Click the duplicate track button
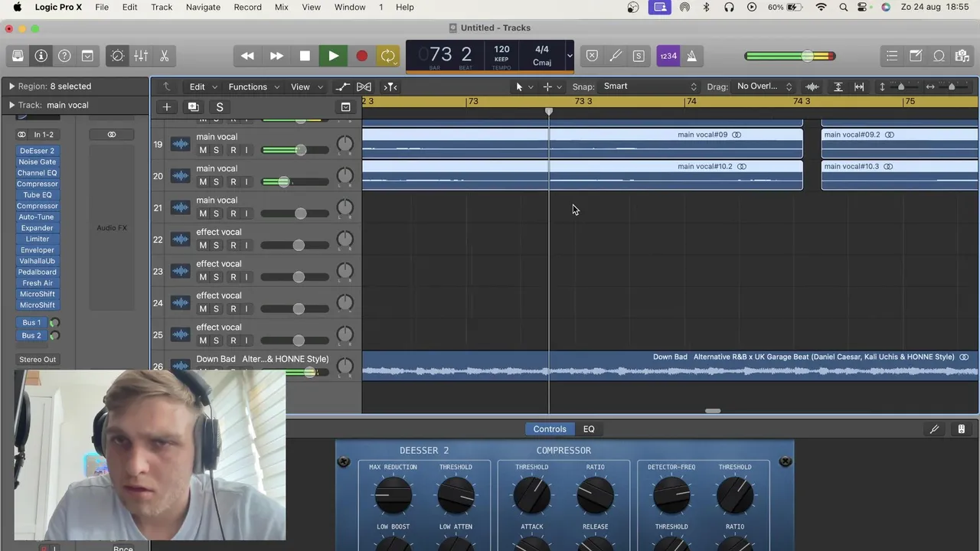The width and height of the screenshot is (980, 551). [x=193, y=107]
